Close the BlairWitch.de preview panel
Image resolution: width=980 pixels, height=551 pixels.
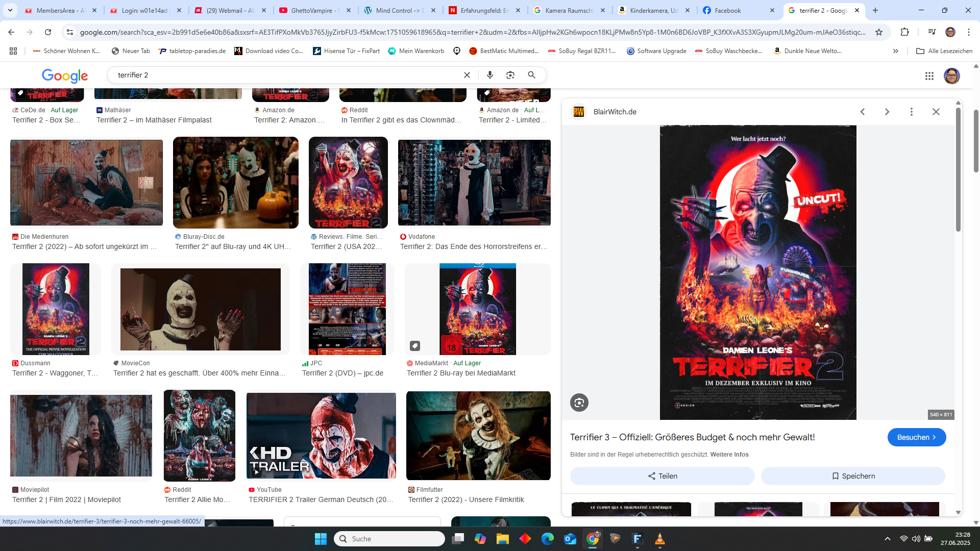point(936,112)
